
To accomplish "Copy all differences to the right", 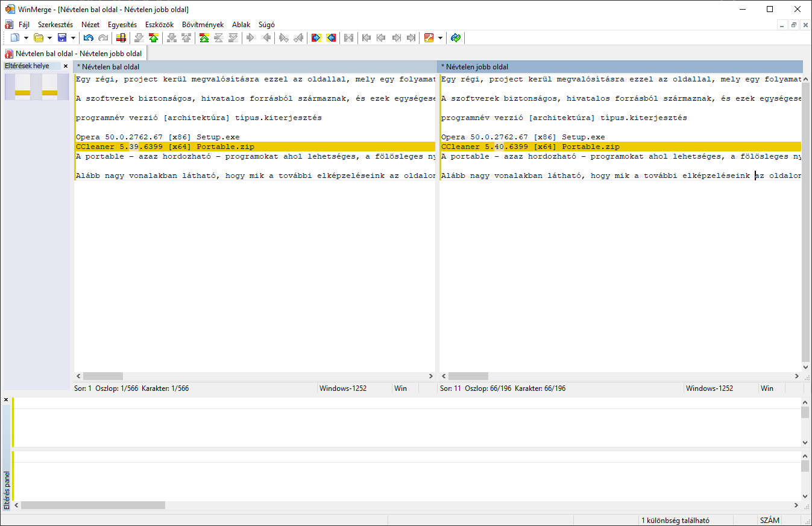I will pos(316,38).
